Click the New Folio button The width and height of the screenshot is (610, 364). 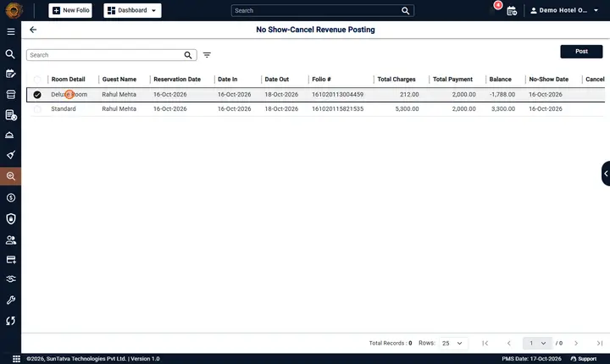(x=70, y=10)
